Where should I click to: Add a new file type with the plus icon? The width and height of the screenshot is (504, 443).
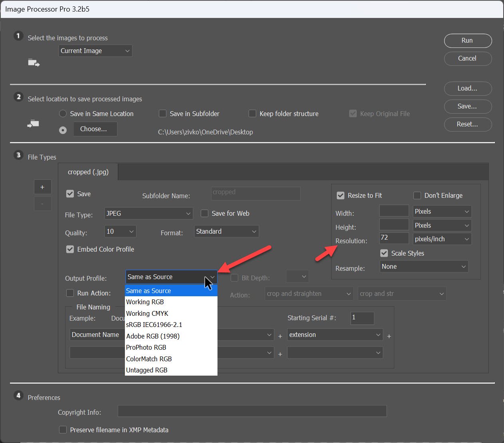coord(43,187)
